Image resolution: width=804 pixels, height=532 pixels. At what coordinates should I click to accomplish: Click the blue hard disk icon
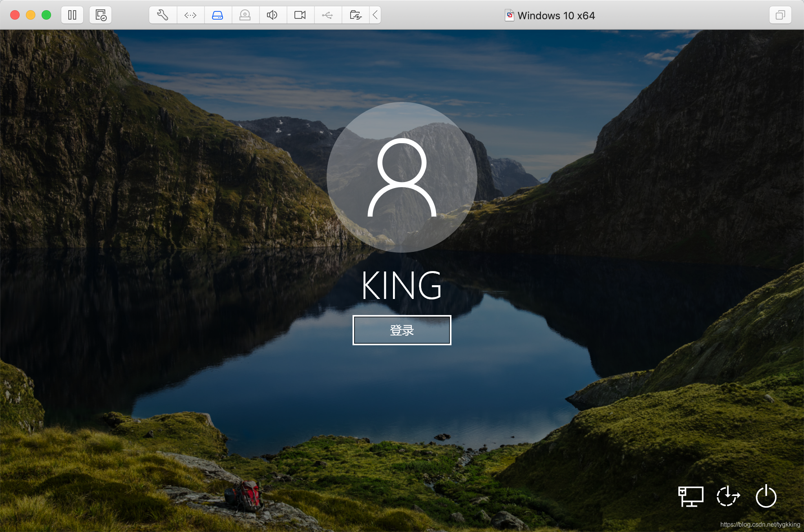[x=217, y=15]
